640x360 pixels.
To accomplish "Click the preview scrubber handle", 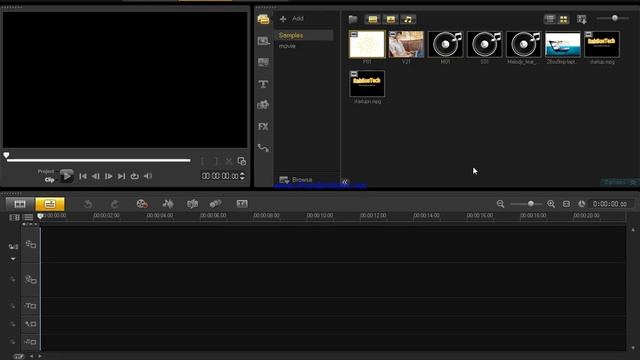I will [x=7, y=155].
